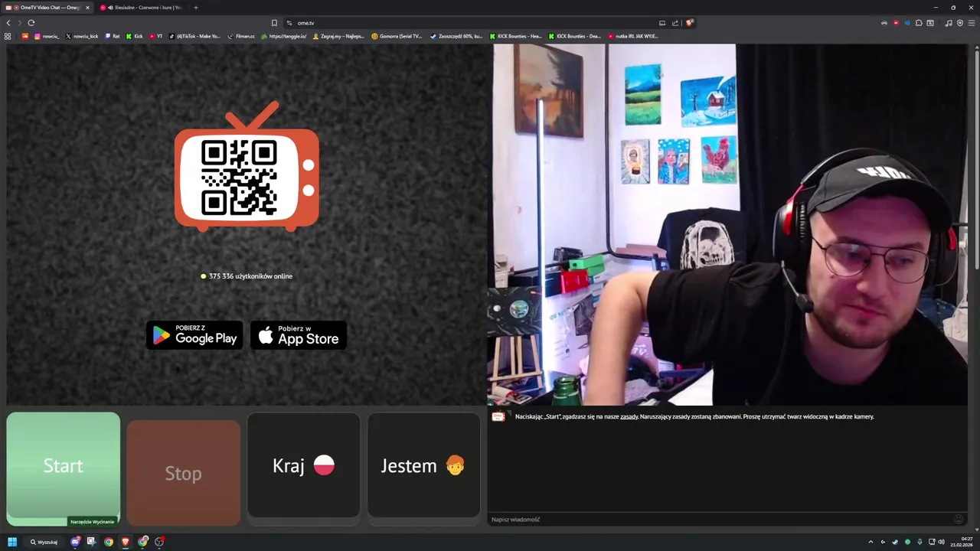Click the red record extension icon

(896, 23)
